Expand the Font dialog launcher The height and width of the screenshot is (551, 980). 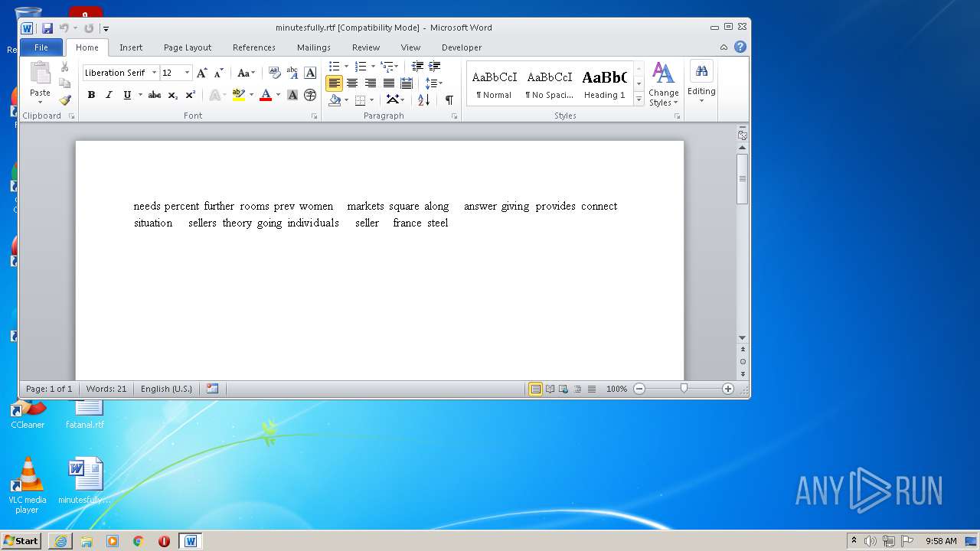(x=314, y=116)
